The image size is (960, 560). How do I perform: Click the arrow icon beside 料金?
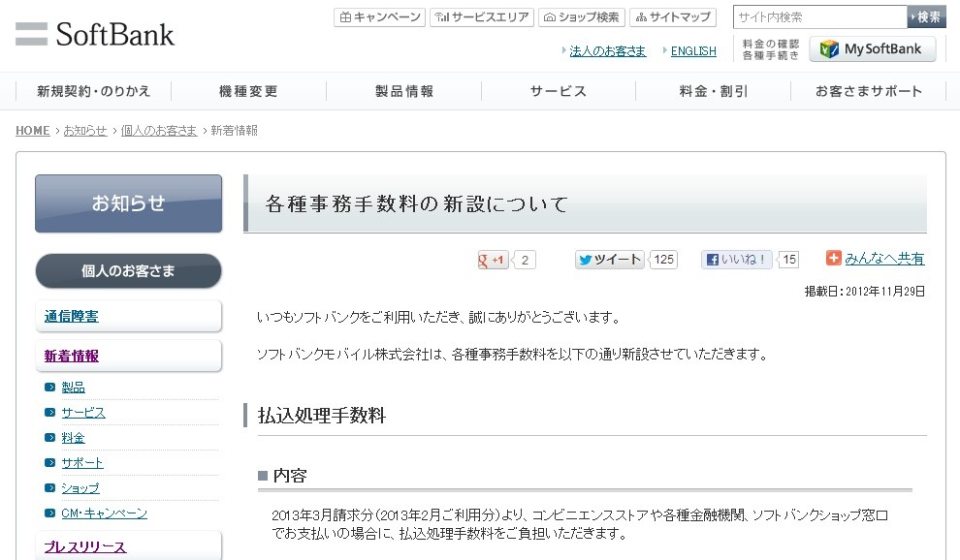point(50,438)
